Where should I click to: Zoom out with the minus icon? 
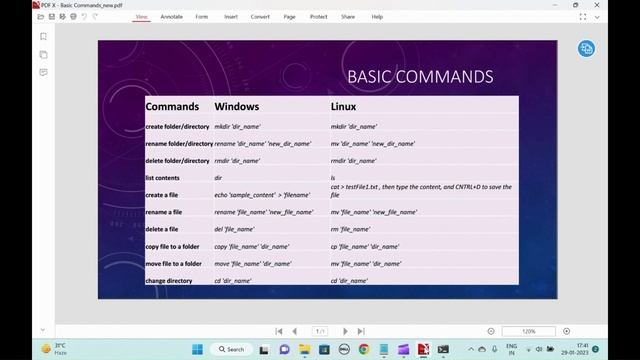491,331
